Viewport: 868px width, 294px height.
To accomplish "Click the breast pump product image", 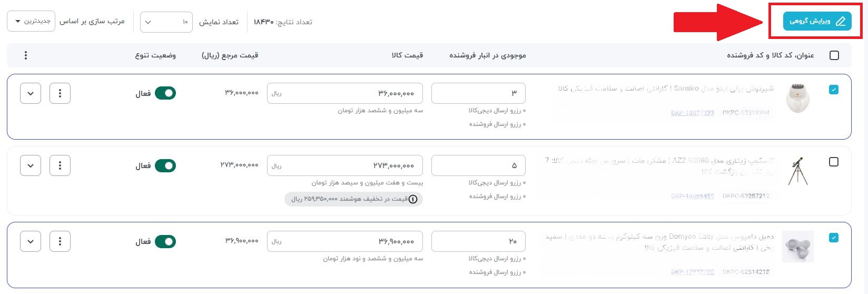I will 798,98.
